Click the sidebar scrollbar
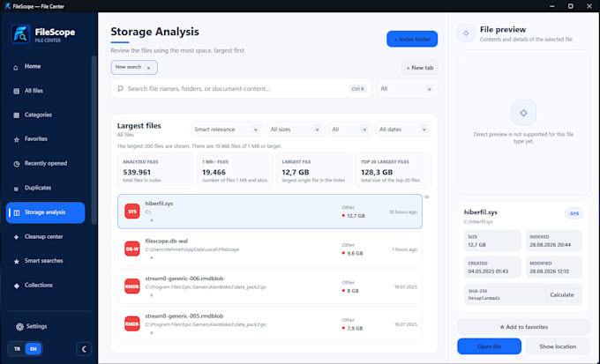 94,139
